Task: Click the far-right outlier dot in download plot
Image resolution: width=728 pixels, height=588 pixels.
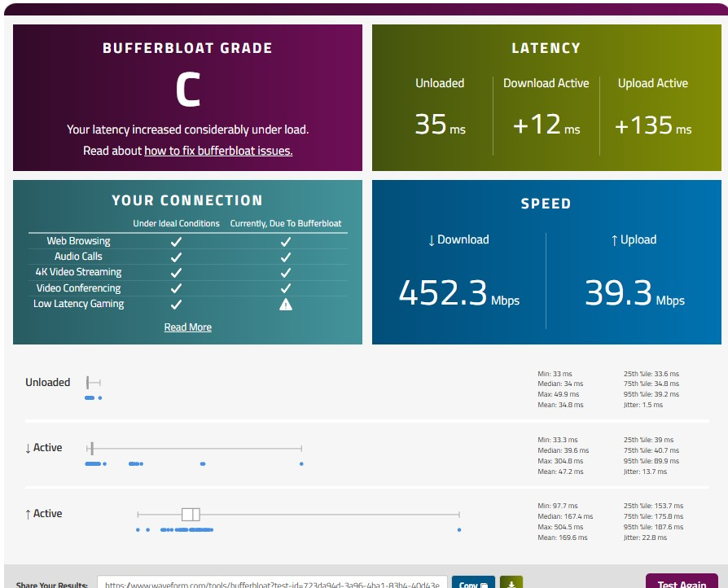Action: pyautogui.click(x=301, y=463)
